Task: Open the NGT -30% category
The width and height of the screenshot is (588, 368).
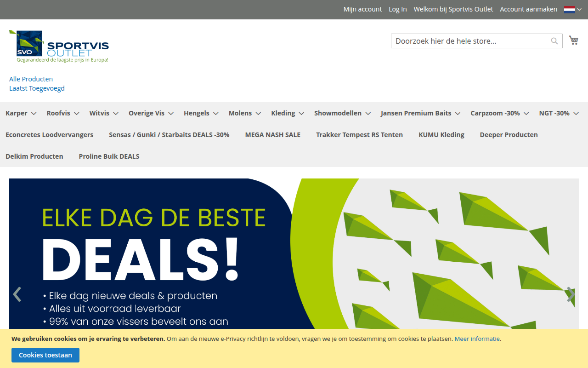Action: click(x=554, y=113)
